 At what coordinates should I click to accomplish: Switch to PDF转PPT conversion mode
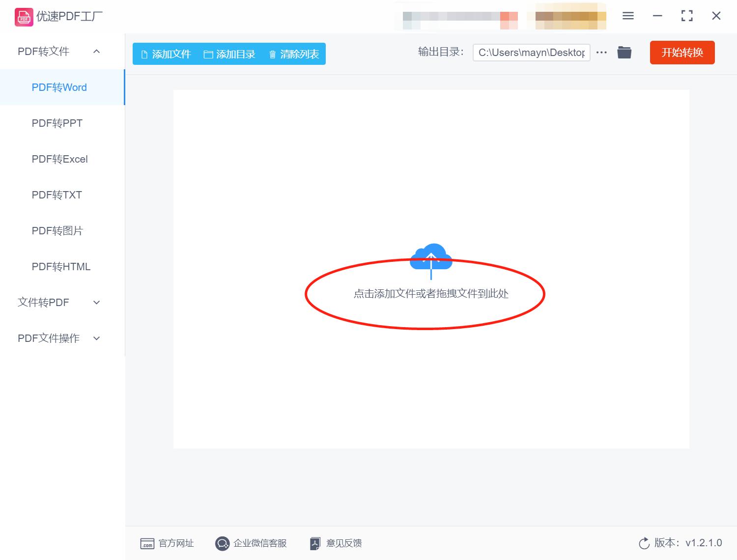(57, 123)
